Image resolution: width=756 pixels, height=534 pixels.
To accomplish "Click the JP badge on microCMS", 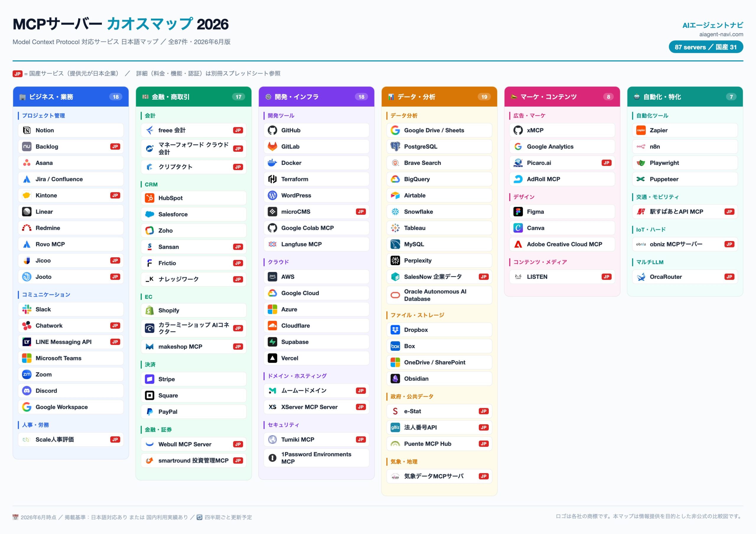I will click(361, 212).
